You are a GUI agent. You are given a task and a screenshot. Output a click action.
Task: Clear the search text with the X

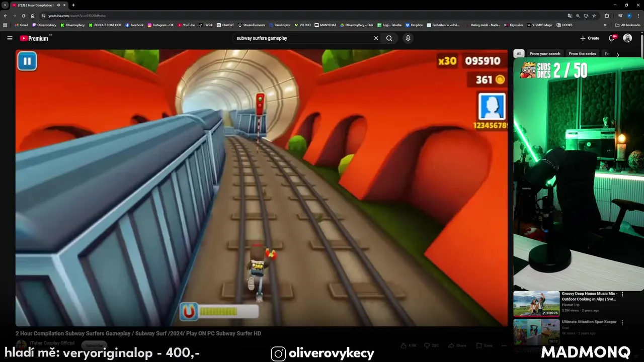(376, 38)
